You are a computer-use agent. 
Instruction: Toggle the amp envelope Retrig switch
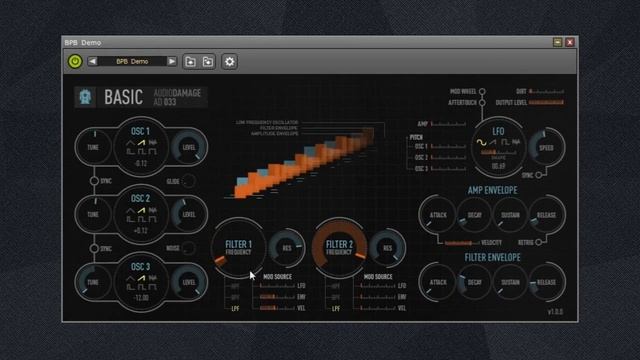coord(539,242)
